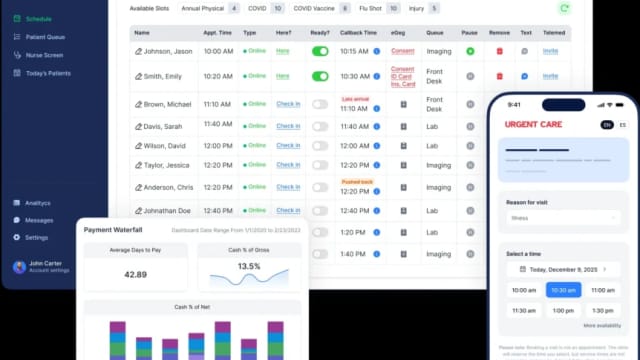This screenshot has height=360, width=640.
Task: Click pause icon for Davis, Sarah row
Action: (x=470, y=127)
